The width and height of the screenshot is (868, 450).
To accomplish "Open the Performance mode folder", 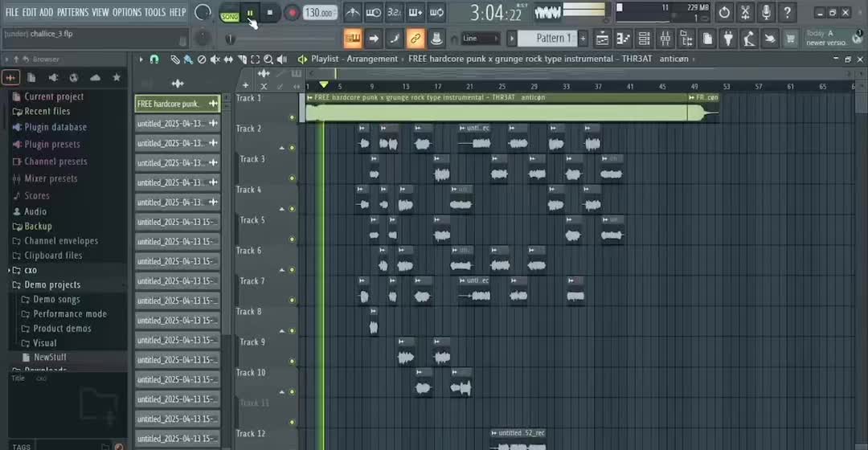I will point(70,314).
